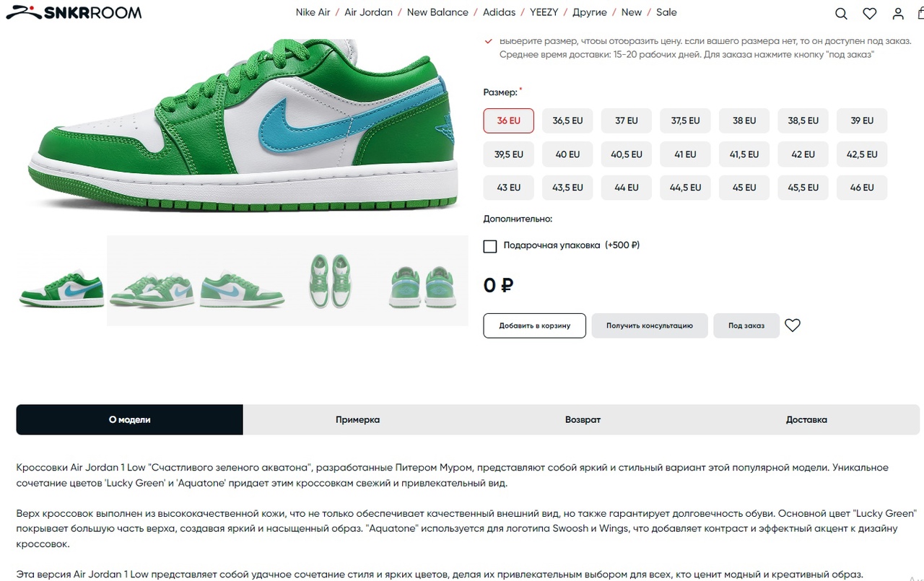Open the Air Jordan menu
Viewport: 924px width, 581px height.
pyautogui.click(x=368, y=12)
